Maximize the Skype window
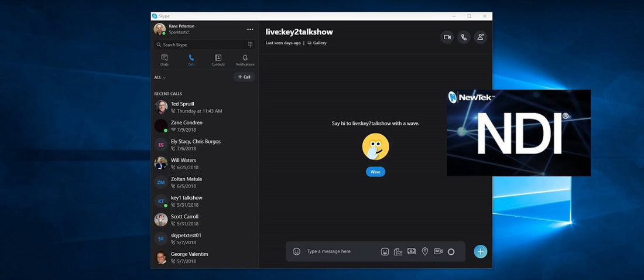The width and height of the screenshot is (644, 280). (469, 16)
